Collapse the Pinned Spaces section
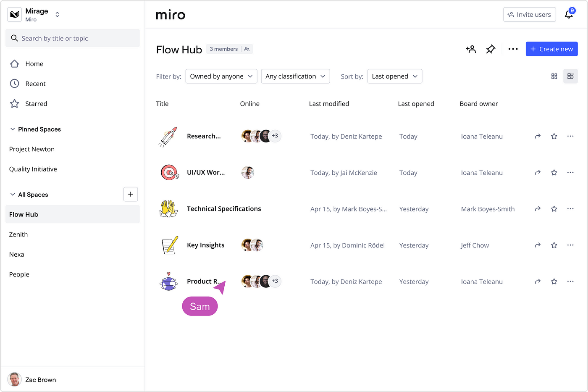 (13, 129)
